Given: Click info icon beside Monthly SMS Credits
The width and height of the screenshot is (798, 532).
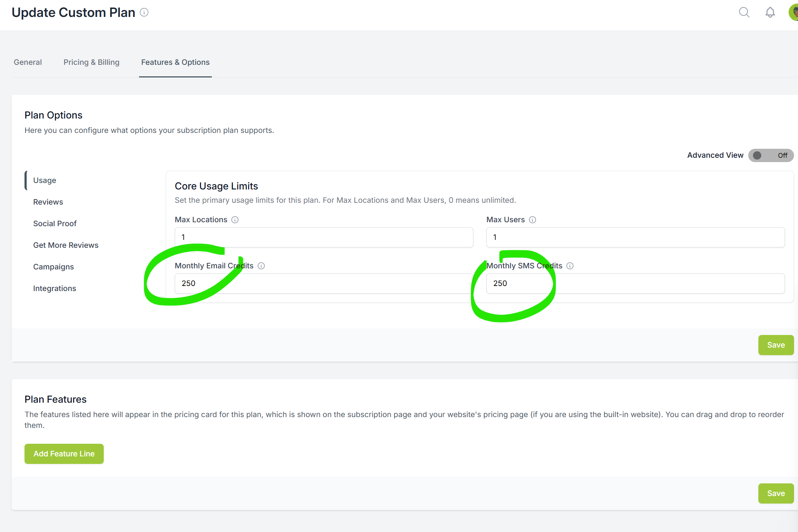Looking at the screenshot, I should [x=570, y=266].
